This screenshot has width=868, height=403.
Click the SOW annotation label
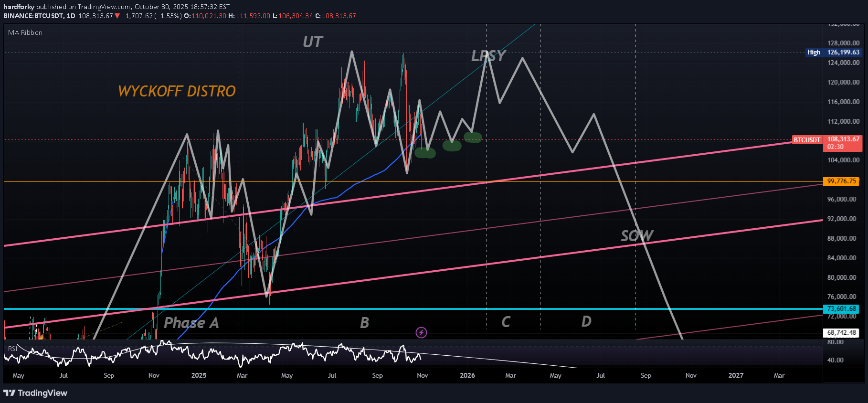[636, 236]
